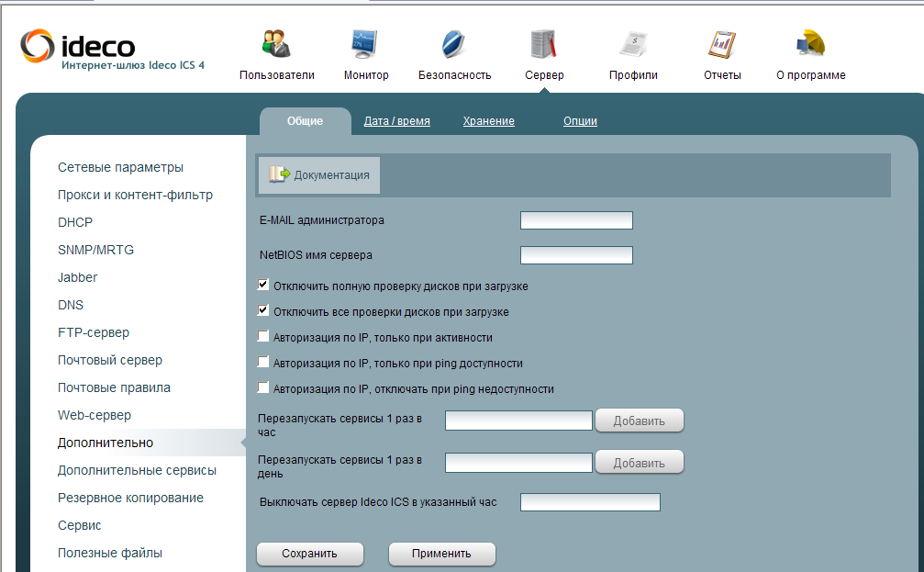924x572 pixels.
Task: Focus the E-MAIL администратора field
Action: tap(576, 220)
